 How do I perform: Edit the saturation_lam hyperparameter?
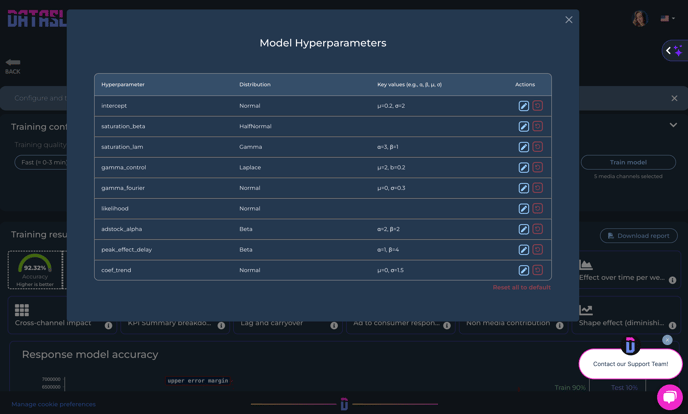pyautogui.click(x=523, y=147)
